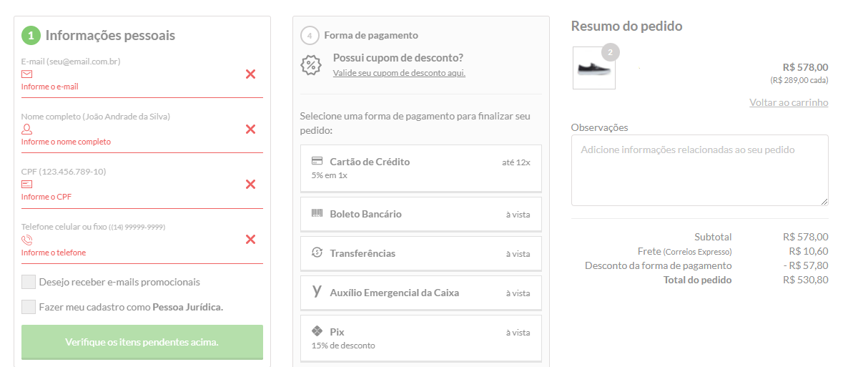
Task: Click the discount coupon percent badge icon
Action: pos(311,65)
